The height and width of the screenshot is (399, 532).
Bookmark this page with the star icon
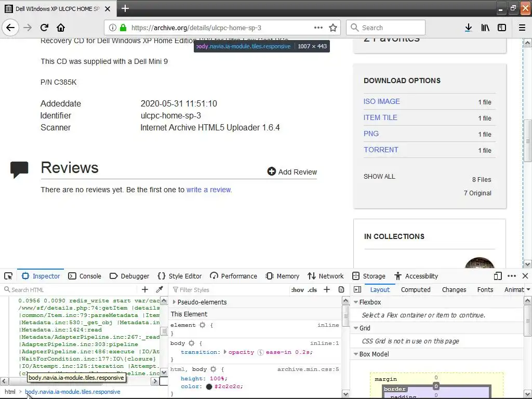click(x=333, y=28)
